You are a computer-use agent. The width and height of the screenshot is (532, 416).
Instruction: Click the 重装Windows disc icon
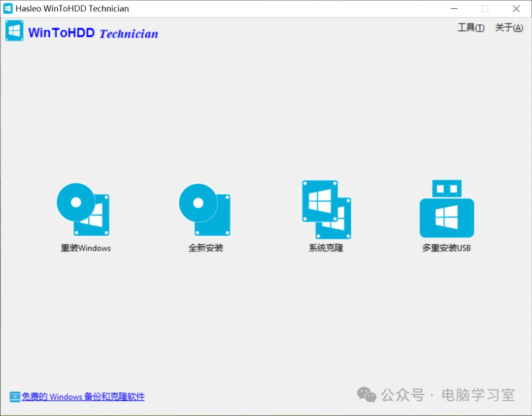(x=83, y=210)
